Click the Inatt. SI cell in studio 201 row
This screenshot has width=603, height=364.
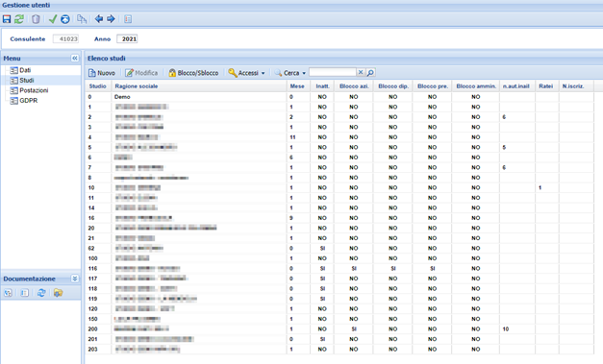(x=322, y=339)
